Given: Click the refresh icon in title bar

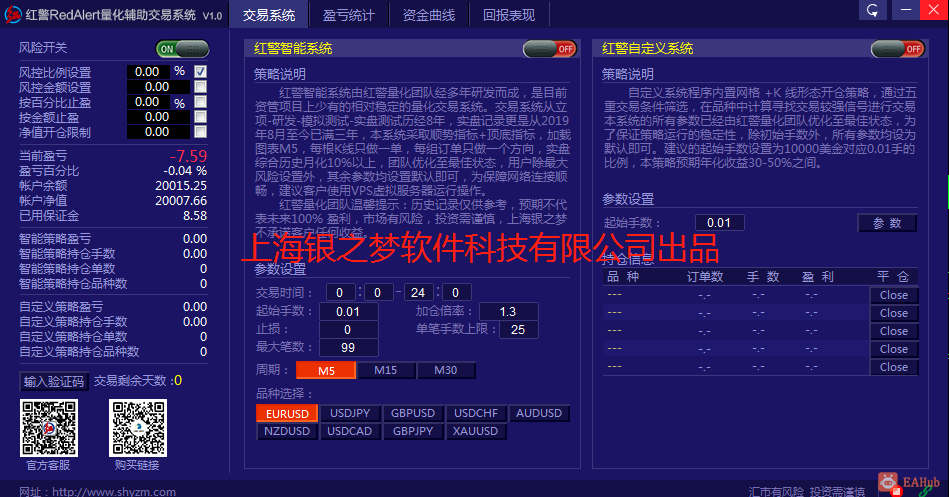Looking at the screenshot, I should click(872, 10).
